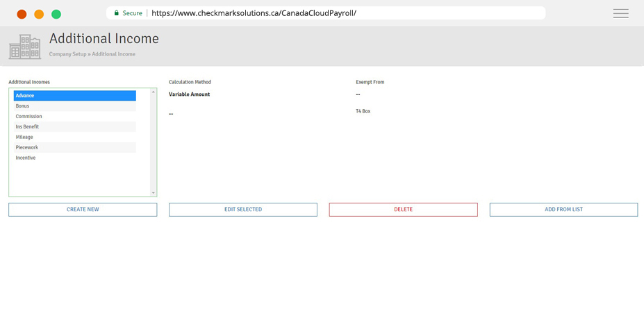
Task: Select Ins Benefit entry
Action: [74, 127]
